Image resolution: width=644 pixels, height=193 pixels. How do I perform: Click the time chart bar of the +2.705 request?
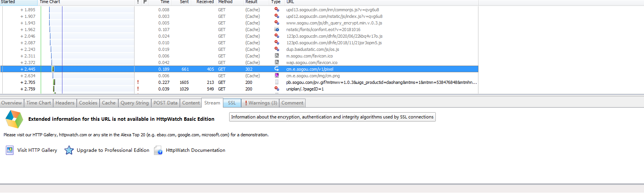pyautogui.click(x=54, y=82)
